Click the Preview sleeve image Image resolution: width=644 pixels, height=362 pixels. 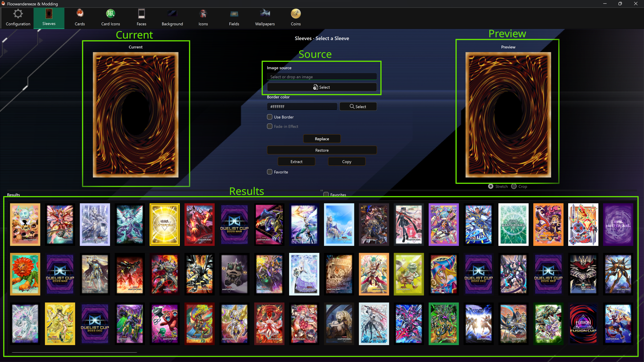(x=508, y=115)
